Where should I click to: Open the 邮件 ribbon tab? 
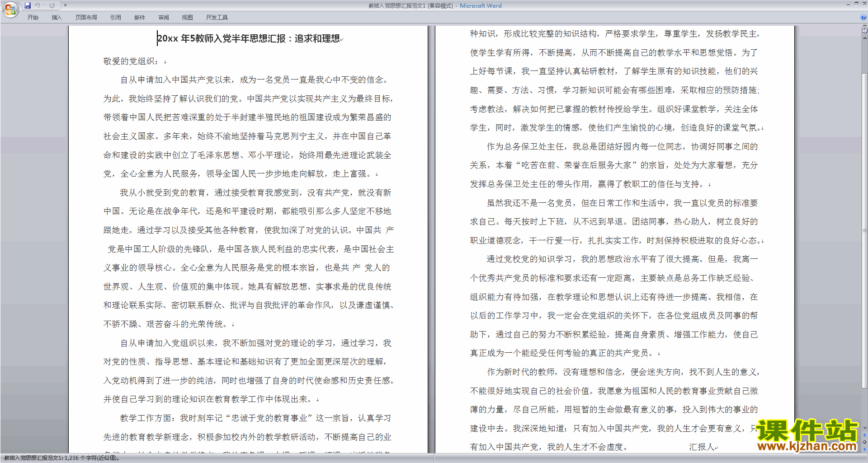click(x=140, y=18)
